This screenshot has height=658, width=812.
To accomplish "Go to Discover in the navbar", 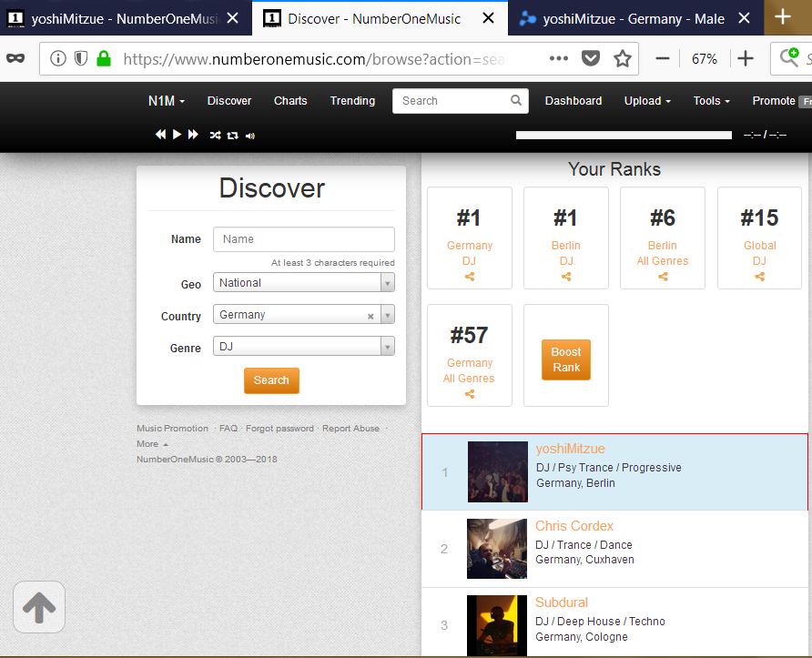I will (229, 100).
